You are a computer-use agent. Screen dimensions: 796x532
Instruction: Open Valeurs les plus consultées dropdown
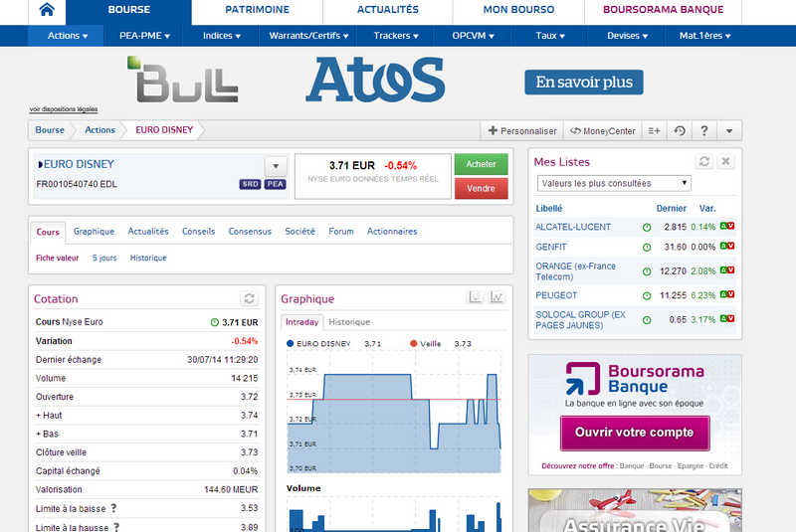click(x=614, y=183)
